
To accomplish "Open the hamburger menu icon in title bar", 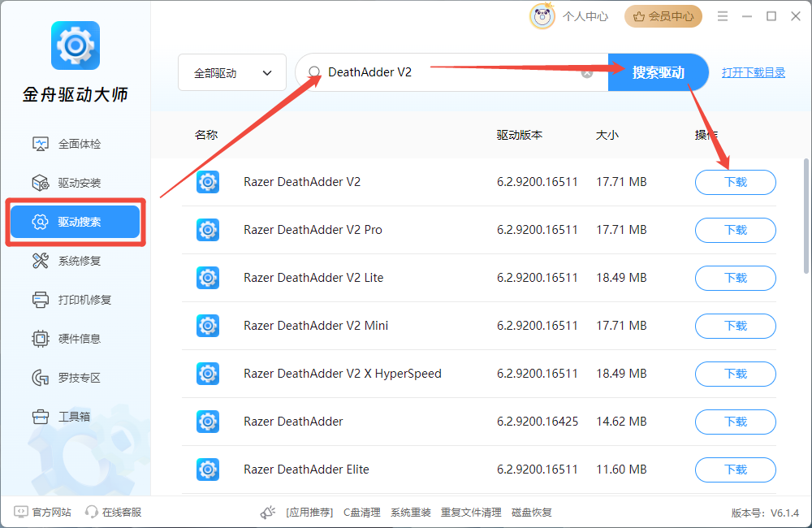I will point(723,16).
